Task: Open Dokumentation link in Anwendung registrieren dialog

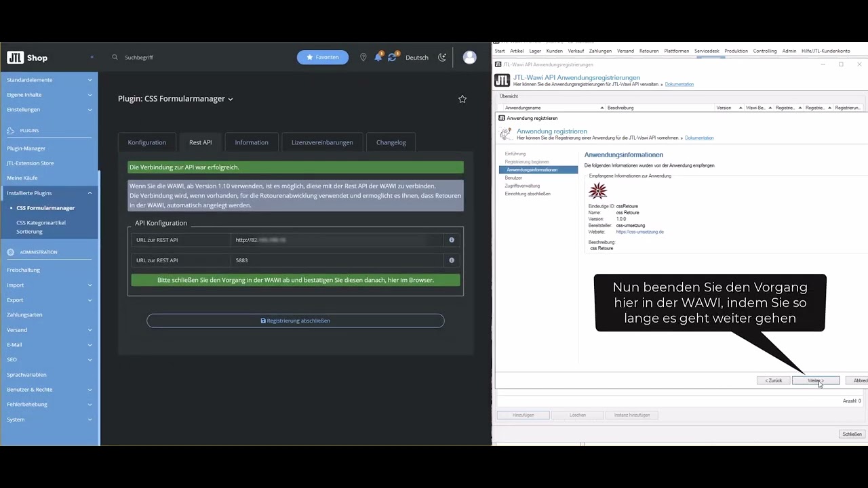Action: 699,138
